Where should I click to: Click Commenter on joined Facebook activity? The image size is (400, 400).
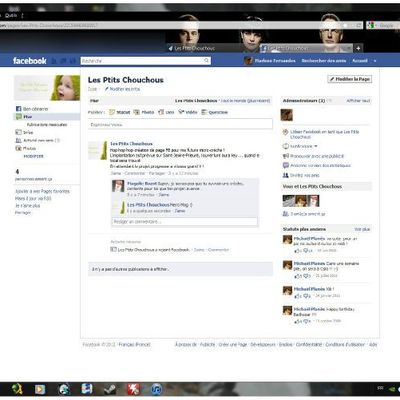[219, 250]
